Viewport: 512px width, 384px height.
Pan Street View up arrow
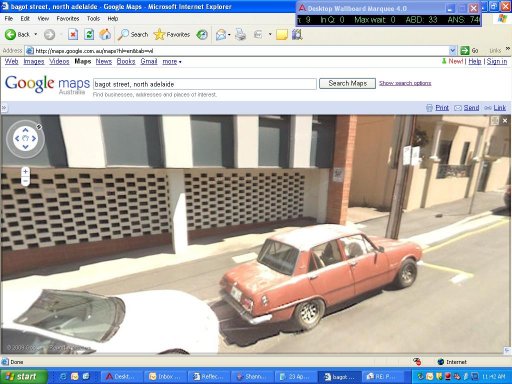pos(25,130)
